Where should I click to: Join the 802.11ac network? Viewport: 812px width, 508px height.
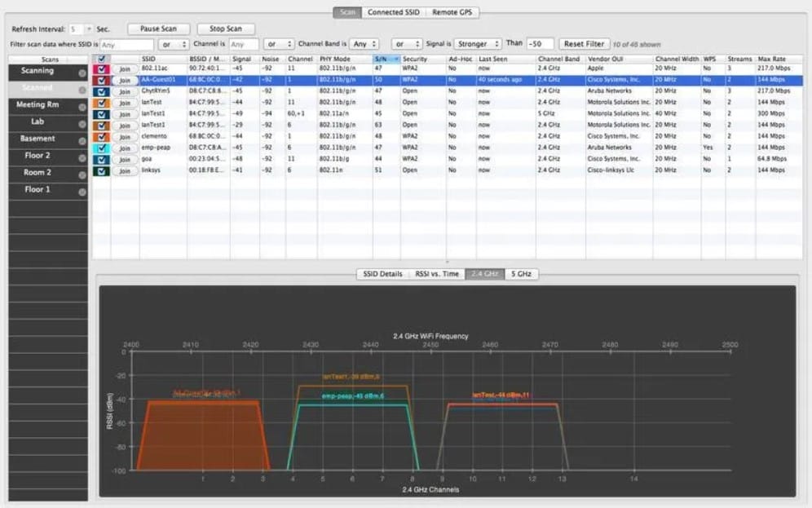pos(125,69)
